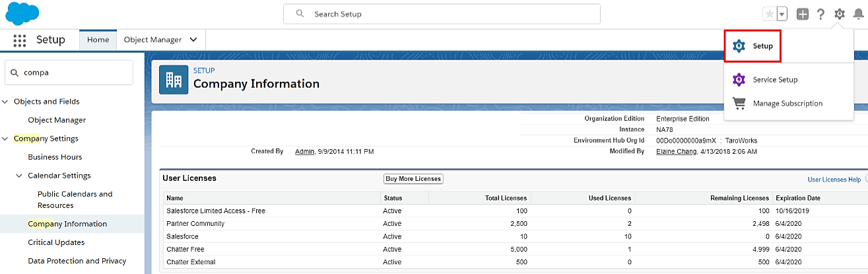Open Object Manager in the sidebar tree
The image size is (868, 274).
pyautogui.click(x=57, y=120)
